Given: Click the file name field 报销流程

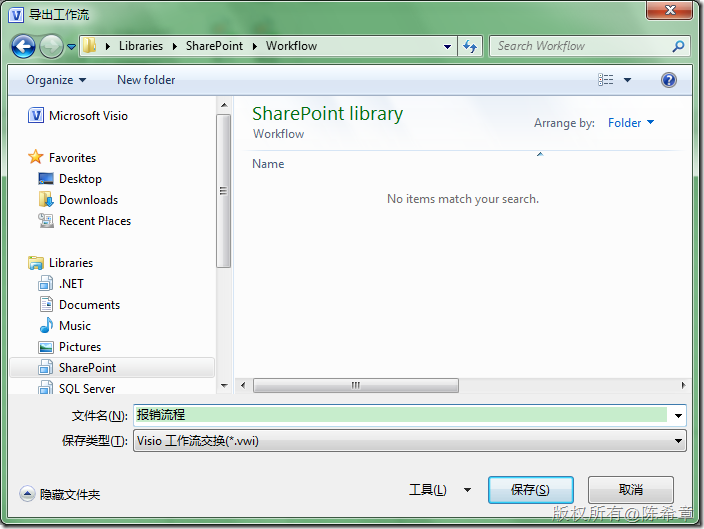Looking at the screenshot, I should point(400,415).
